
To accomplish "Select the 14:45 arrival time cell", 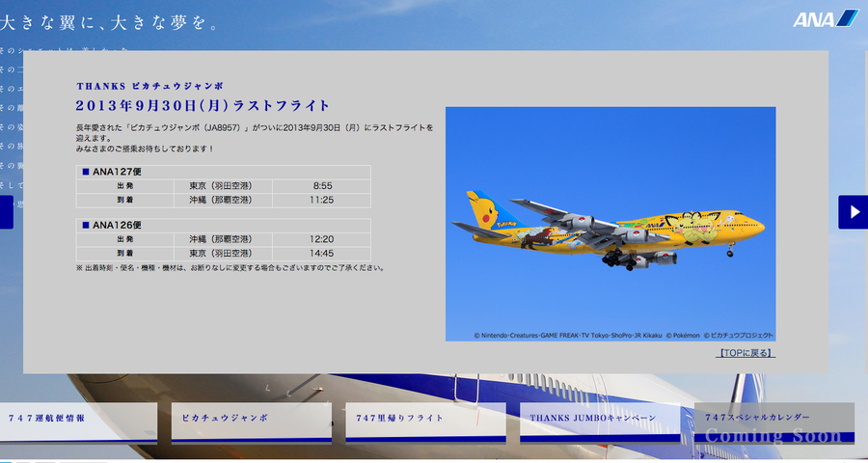I will point(321,253).
